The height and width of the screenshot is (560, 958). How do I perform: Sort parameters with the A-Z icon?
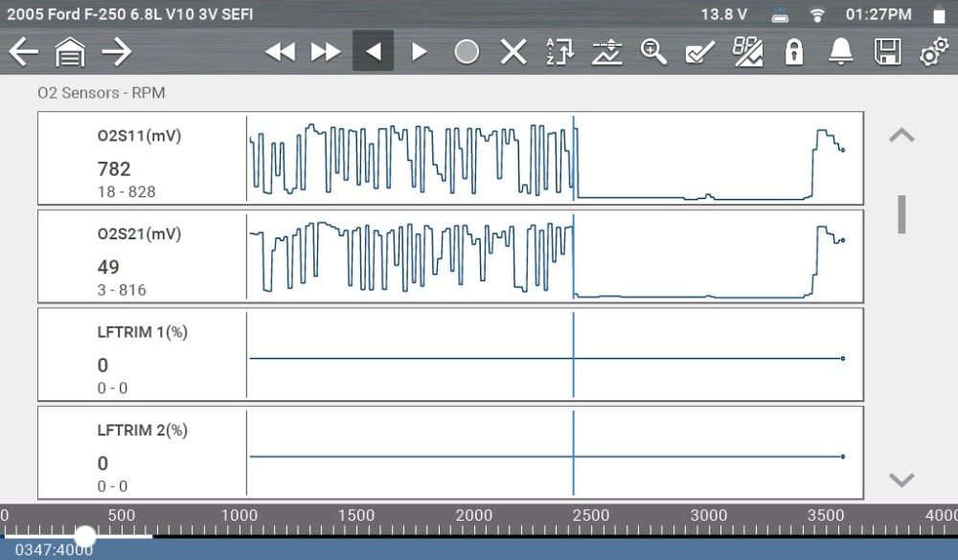click(x=559, y=52)
